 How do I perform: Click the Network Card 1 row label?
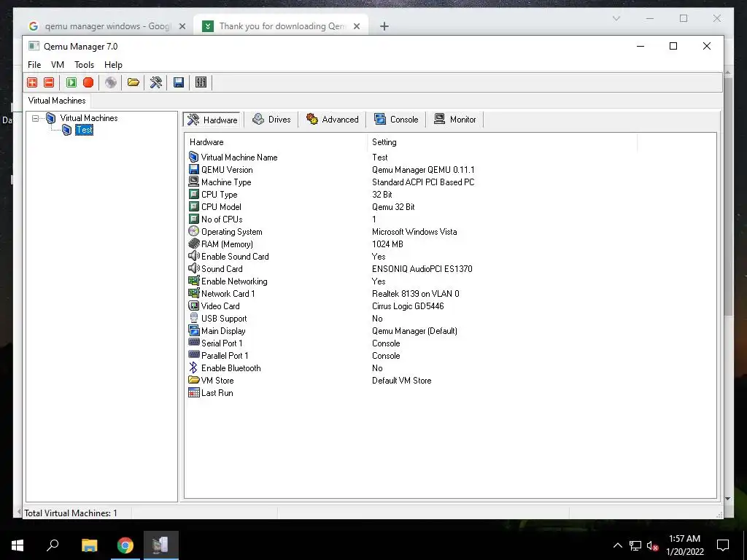228,293
